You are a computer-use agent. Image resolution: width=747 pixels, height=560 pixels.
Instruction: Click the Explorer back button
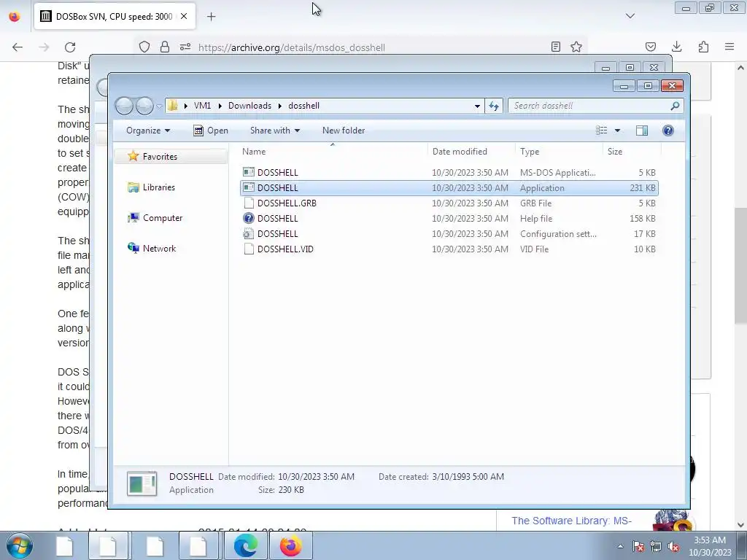124,106
